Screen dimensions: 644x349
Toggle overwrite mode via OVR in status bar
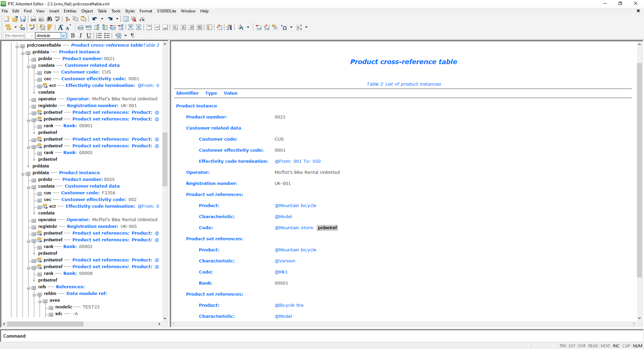click(582, 346)
